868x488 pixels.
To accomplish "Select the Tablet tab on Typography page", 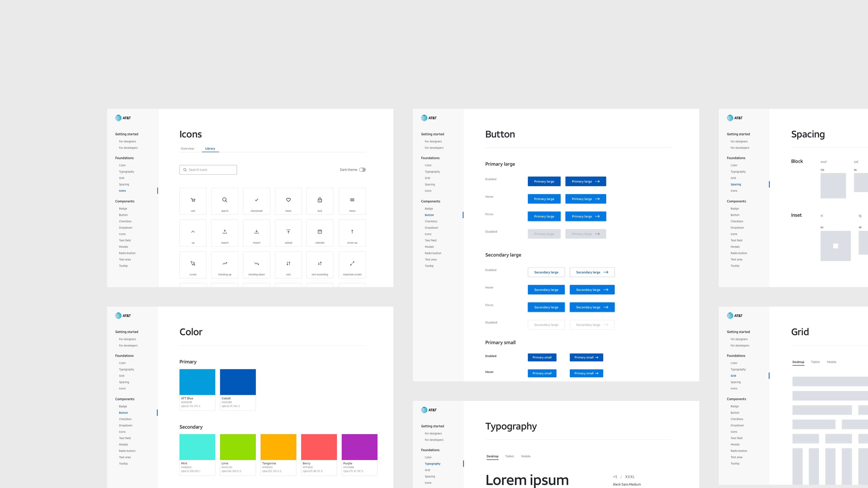I will [x=509, y=456].
